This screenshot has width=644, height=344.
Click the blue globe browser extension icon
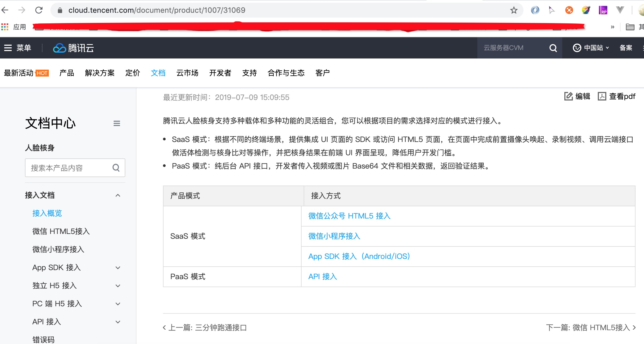coord(535,10)
